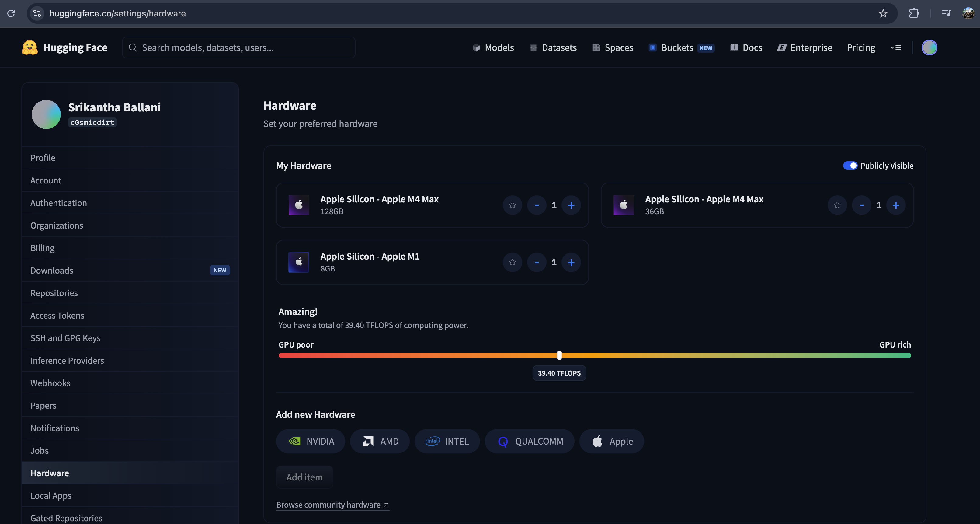Click the GPU poor to rich slider handle
The width and height of the screenshot is (980, 524).
[559, 355]
